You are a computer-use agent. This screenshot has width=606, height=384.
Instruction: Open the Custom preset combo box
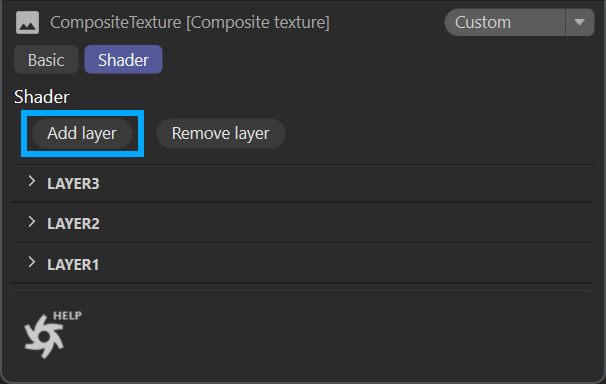coord(519,22)
